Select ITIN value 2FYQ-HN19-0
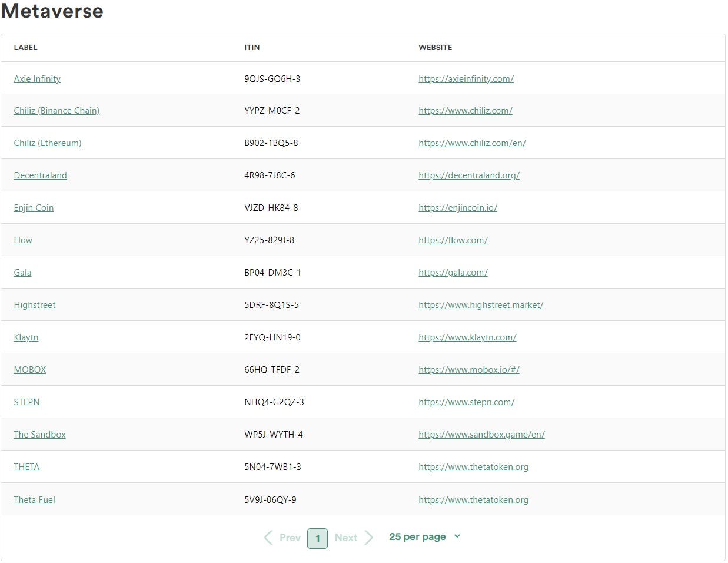This screenshot has height=563, width=728. (x=272, y=337)
